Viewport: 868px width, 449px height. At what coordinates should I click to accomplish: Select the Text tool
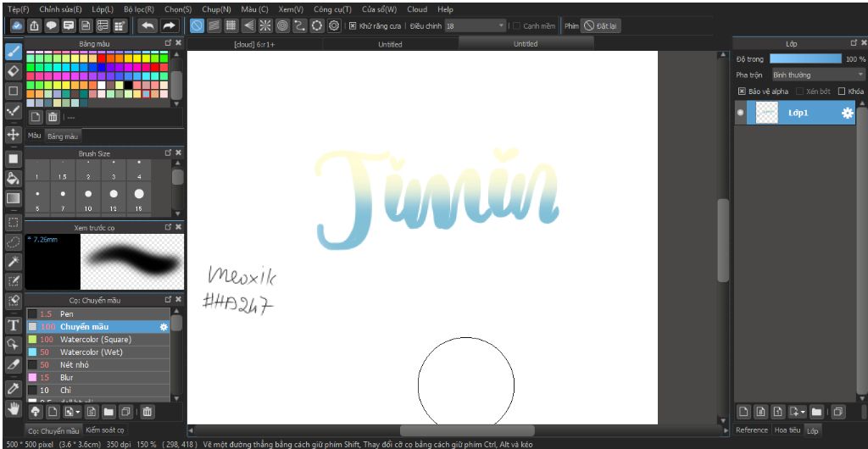pyautogui.click(x=14, y=325)
